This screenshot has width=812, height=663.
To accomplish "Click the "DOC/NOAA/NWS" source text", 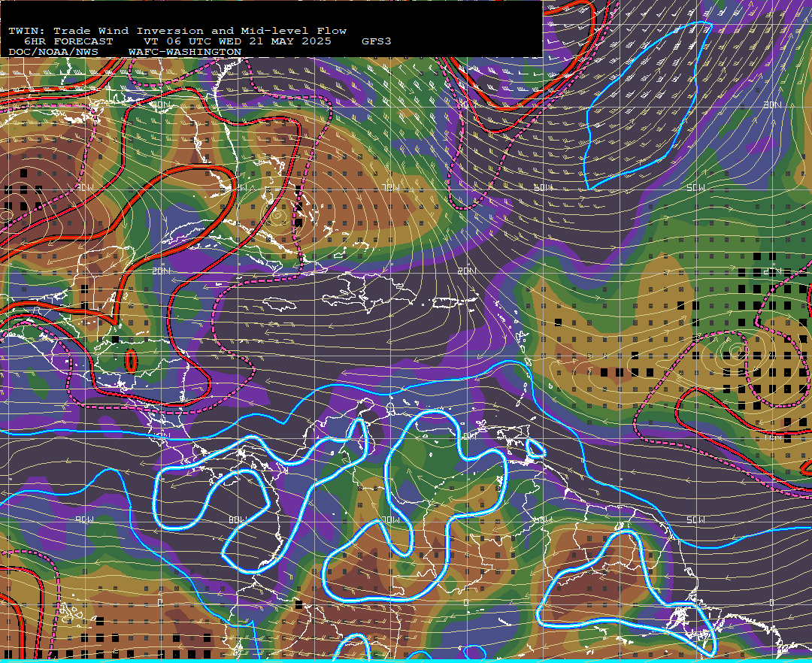I will (53, 52).
